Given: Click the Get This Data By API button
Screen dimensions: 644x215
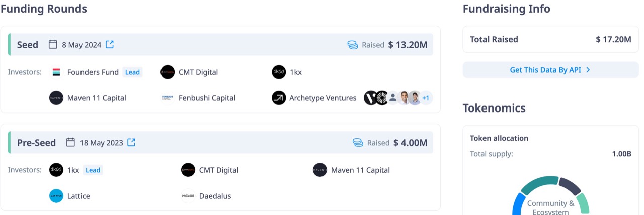Looking at the screenshot, I should 550,70.
